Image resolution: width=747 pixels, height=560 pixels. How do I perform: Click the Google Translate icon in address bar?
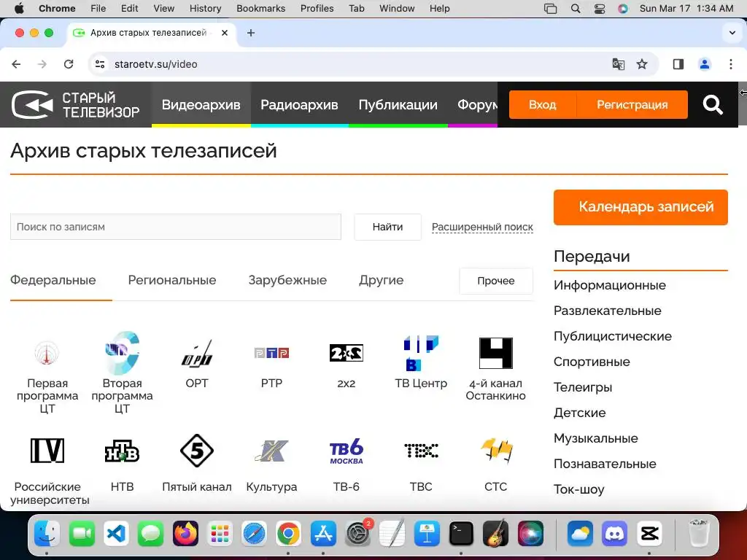click(x=619, y=64)
